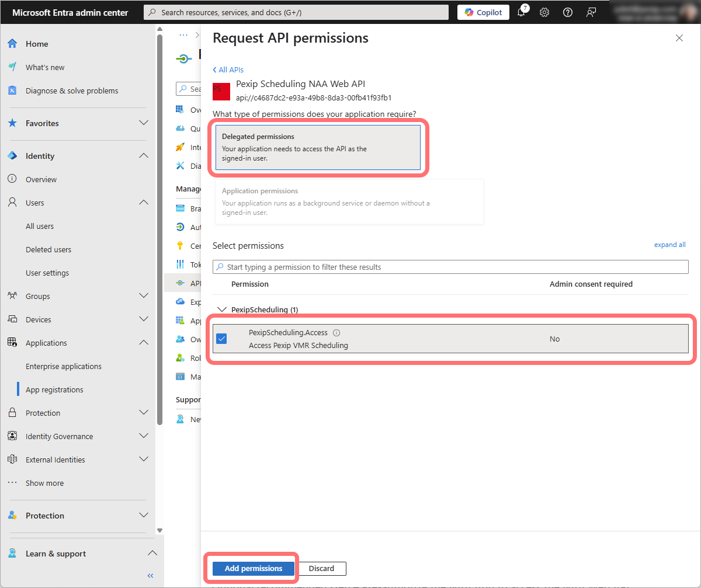Image resolution: width=701 pixels, height=588 pixels.
Task: Open Enterprise applications in sidebar
Action: 64,366
